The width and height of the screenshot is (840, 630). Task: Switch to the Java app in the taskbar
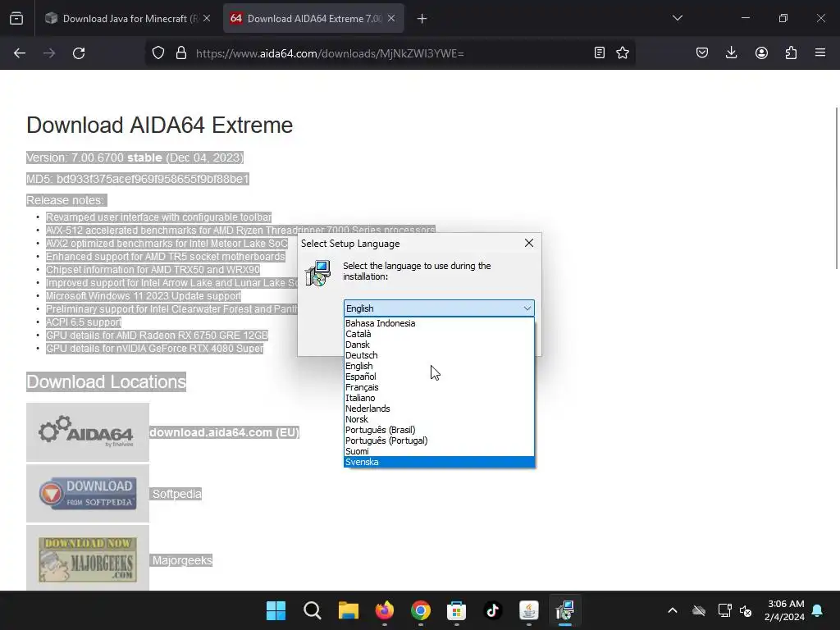point(529,610)
